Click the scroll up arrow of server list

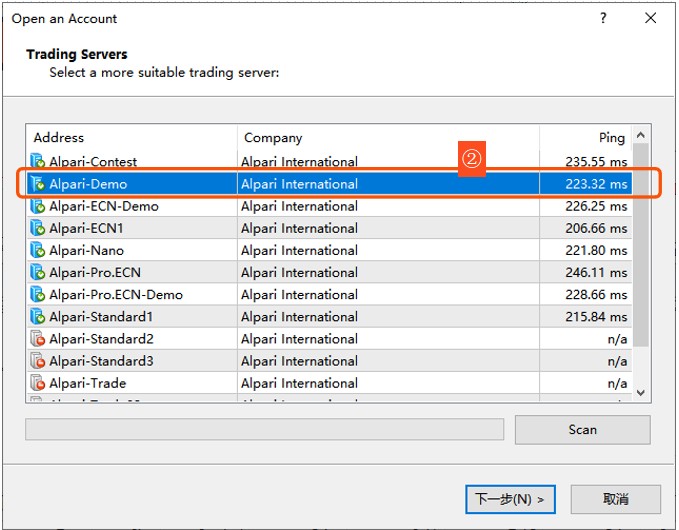(641, 135)
